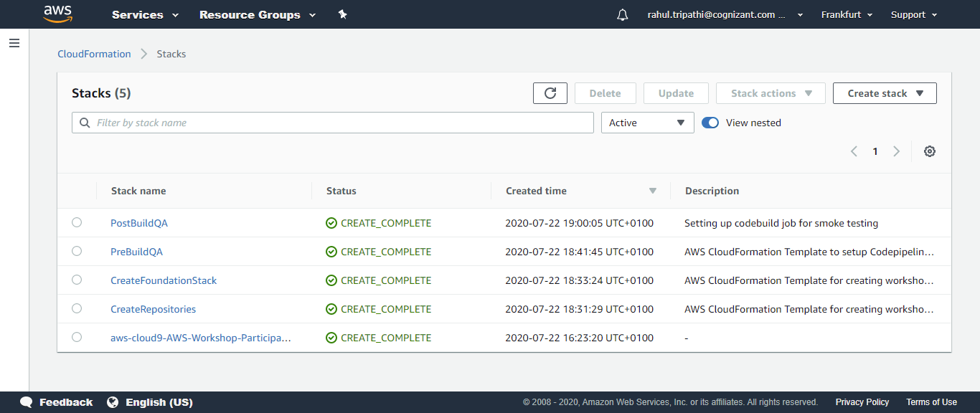Expand the Create stack dropdown button

point(885,93)
